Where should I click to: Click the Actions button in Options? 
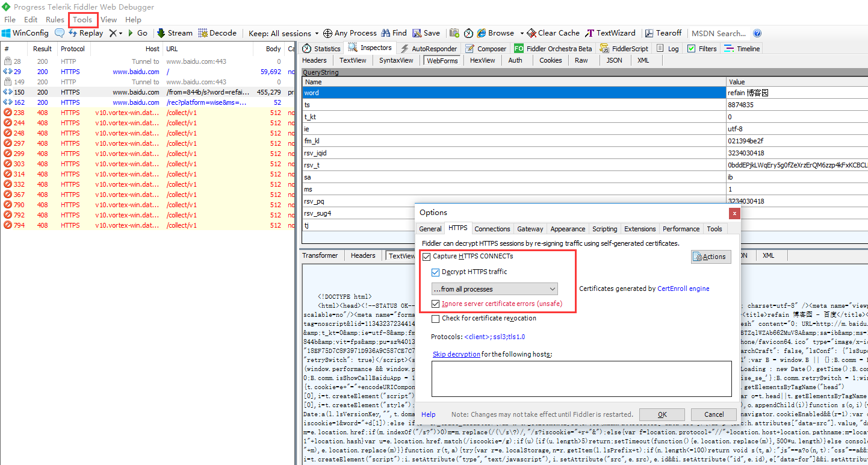click(x=710, y=257)
